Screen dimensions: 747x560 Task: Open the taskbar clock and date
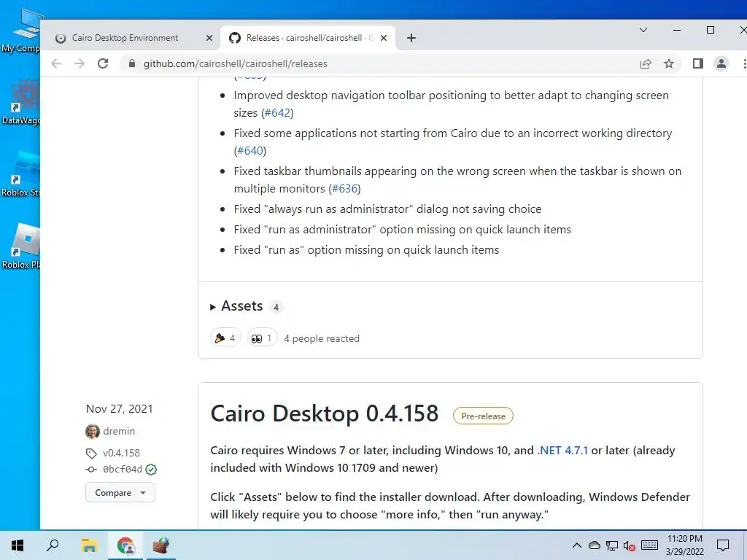tap(684, 545)
